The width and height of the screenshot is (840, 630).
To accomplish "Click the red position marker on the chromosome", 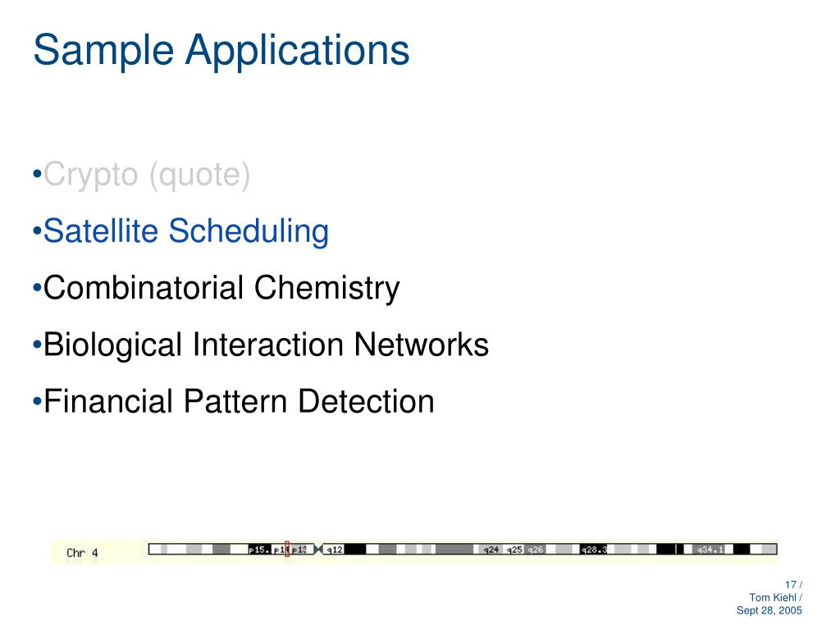I will click(x=287, y=549).
